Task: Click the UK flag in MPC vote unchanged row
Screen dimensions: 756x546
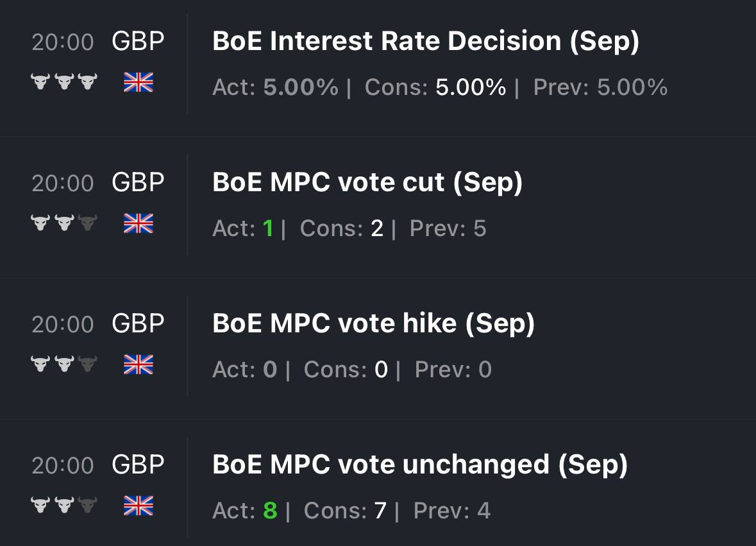Action: pos(139,506)
